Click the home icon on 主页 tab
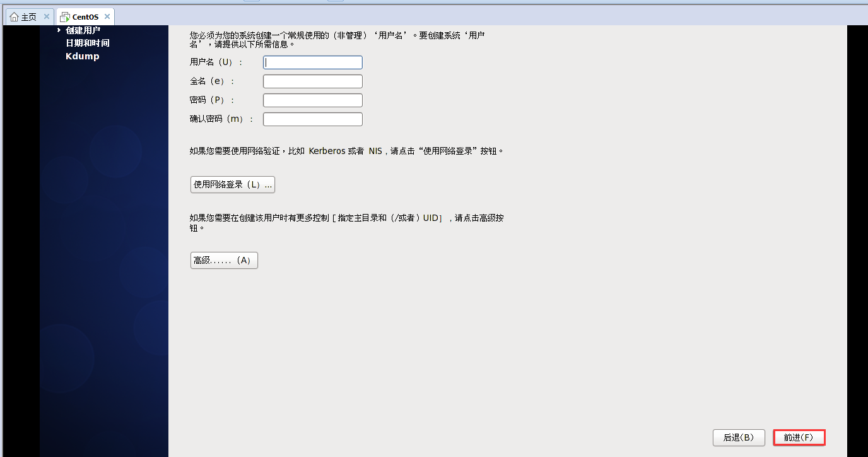 [14, 17]
